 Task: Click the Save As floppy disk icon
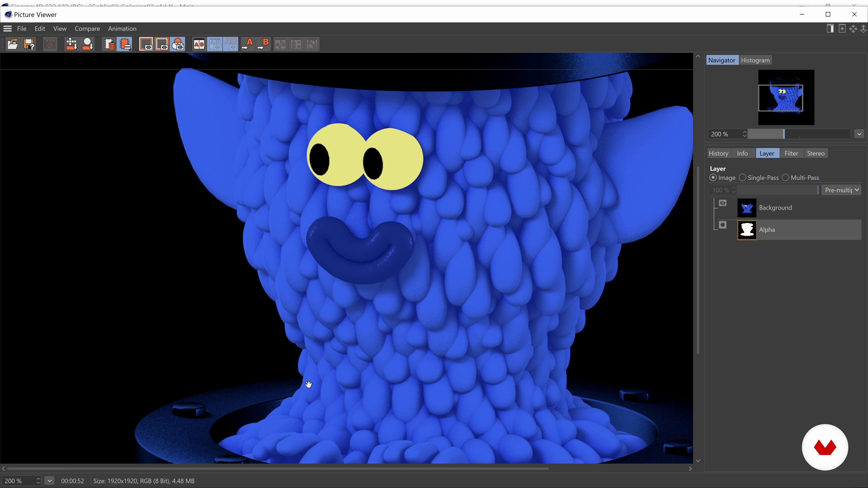pyautogui.click(x=29, y=45)
